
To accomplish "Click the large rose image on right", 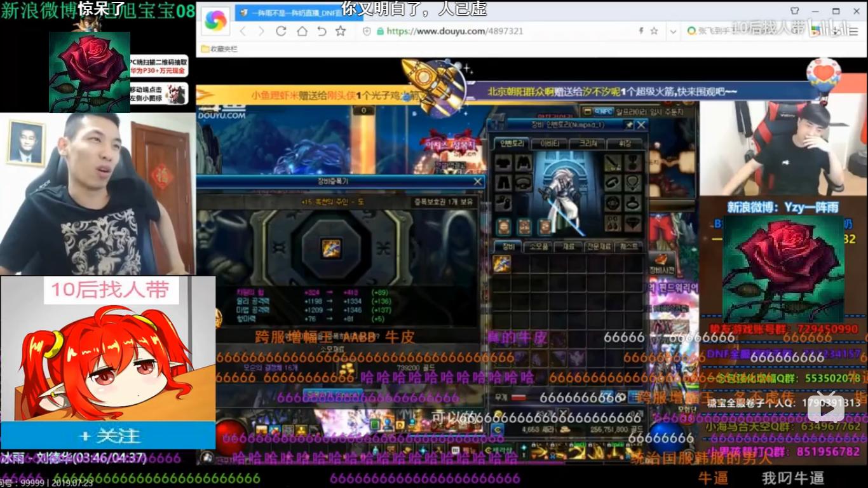I will tap(783, 269).
